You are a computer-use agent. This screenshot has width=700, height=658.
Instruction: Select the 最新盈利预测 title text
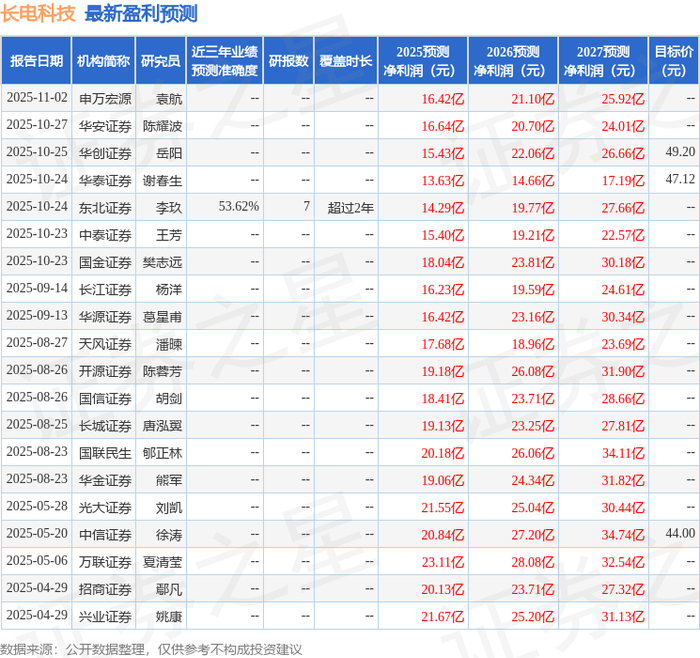tap(141, 13)
